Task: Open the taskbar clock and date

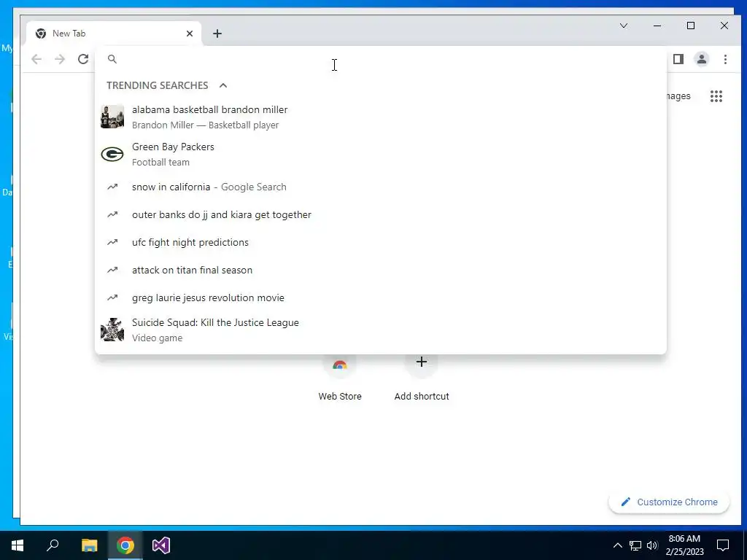Action: click(684, 545)
